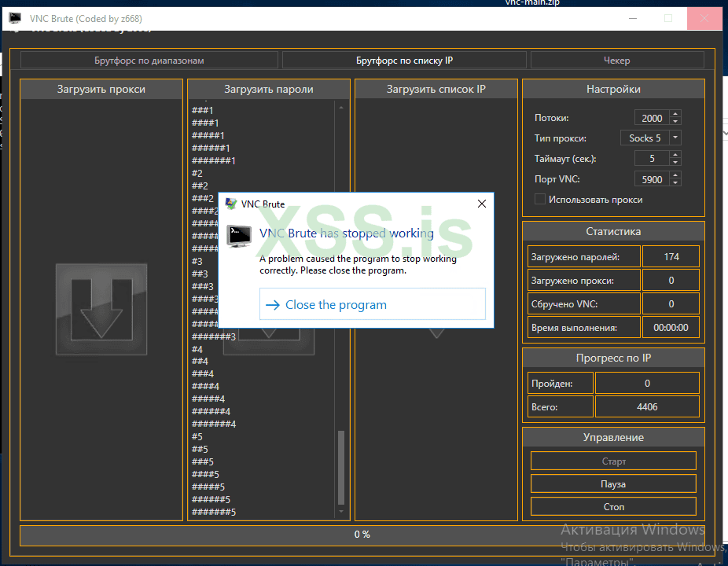Increase the Потоки value with up arrow
Viewport: 728px width, 566px height.
tap(675, 115)
